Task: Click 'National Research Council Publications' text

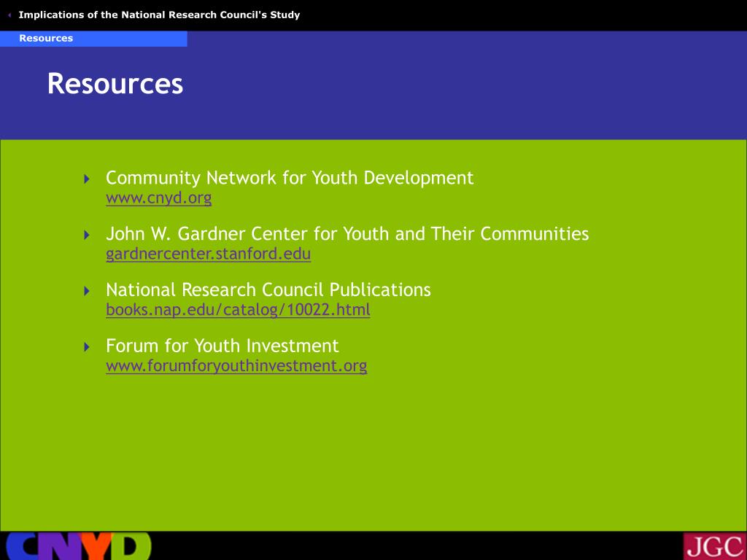Action: pos(268,289)
